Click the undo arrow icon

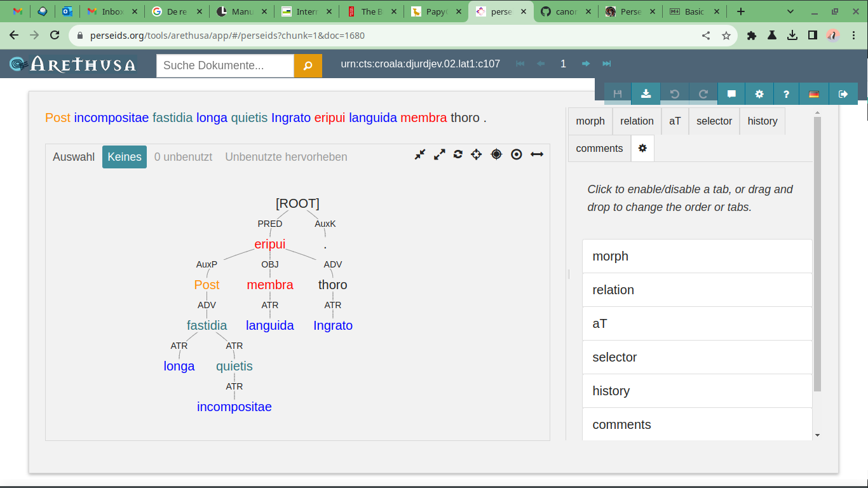pyautogui.click(x=675, y=94)
